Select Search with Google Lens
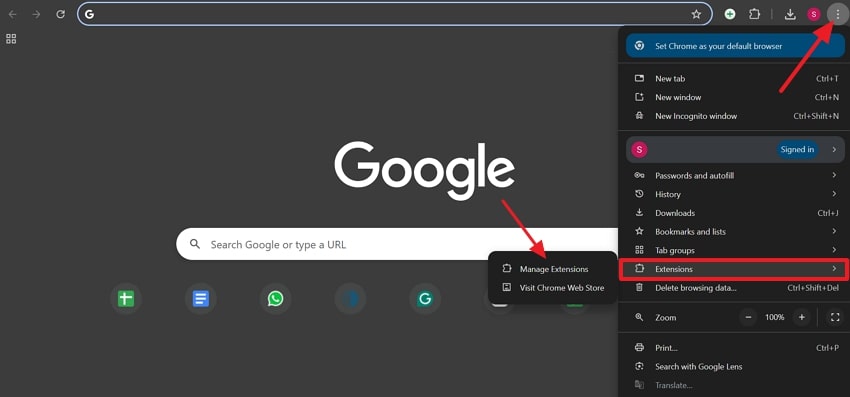This screenshot has width=850, height=397. tap(734, 367)
